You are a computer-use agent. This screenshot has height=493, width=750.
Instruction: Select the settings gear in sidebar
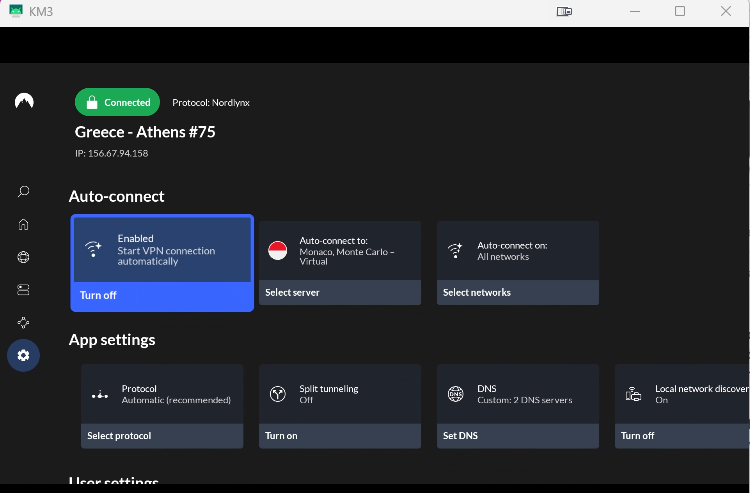pyautogui.click(x=23, y=355)
